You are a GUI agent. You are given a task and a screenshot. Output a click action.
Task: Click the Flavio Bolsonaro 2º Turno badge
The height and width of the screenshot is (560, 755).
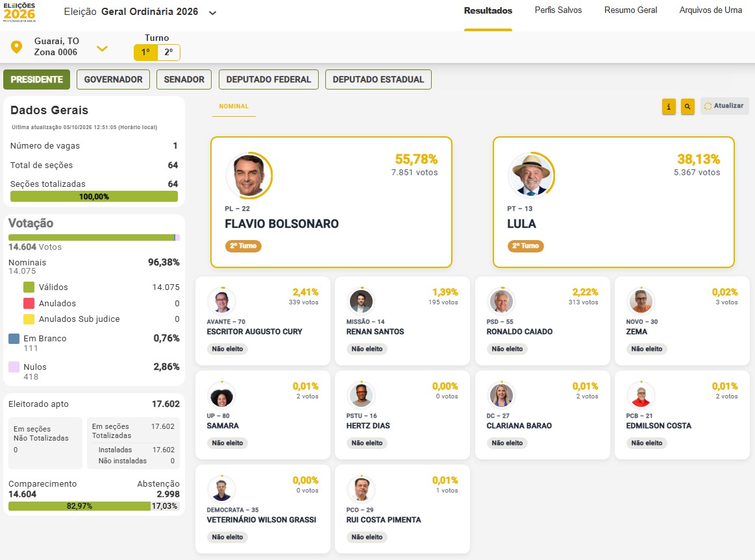point(243,246)
